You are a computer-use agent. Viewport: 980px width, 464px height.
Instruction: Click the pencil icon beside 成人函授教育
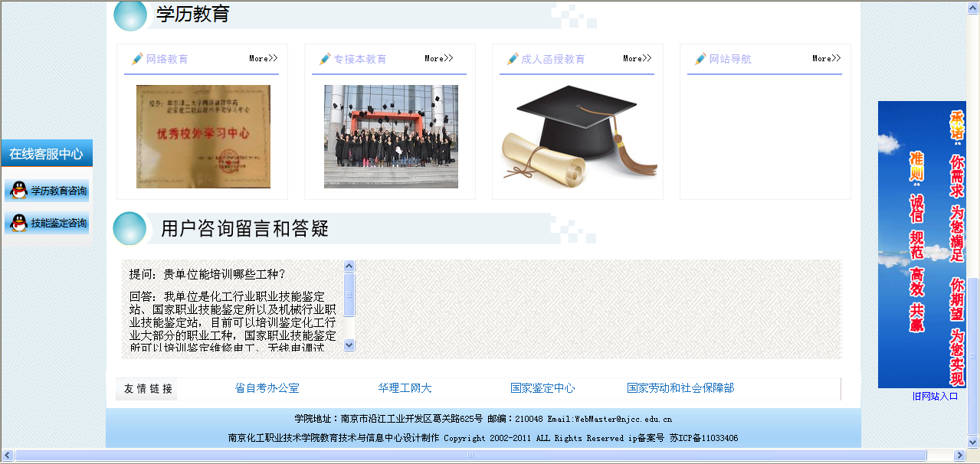pyautogui.click(x=513, y=59)
